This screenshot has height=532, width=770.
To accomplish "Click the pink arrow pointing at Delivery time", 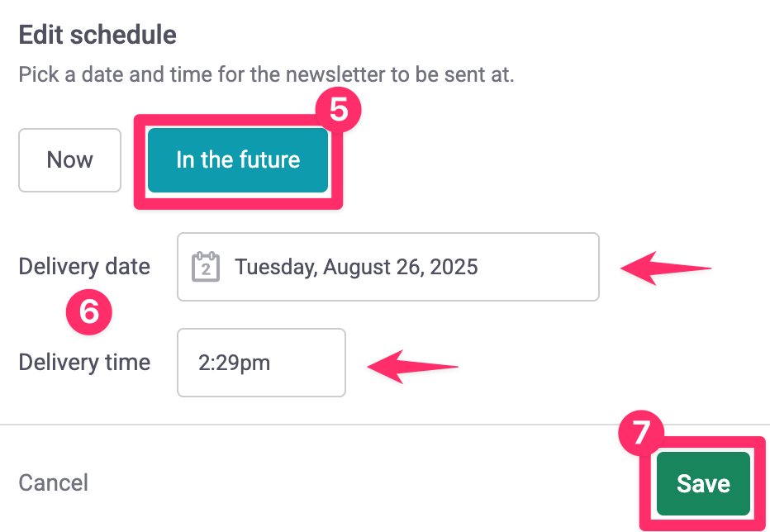I will [411, 365].
